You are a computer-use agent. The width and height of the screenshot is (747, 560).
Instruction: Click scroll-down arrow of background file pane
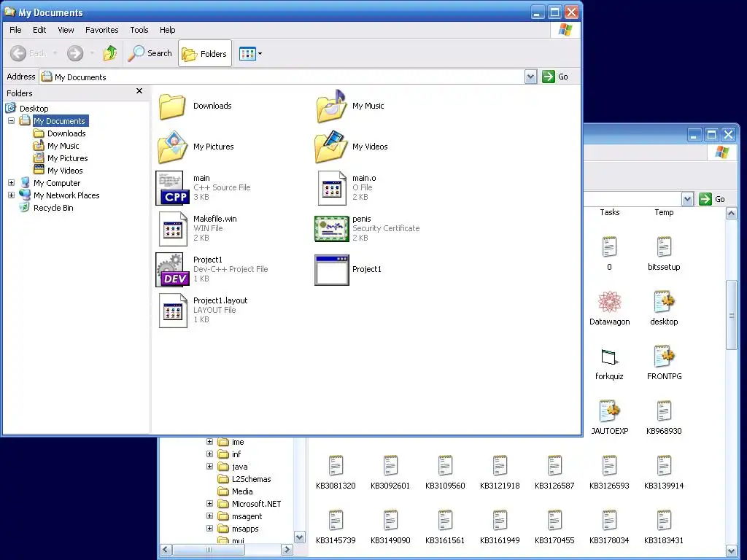pos(731,551)
